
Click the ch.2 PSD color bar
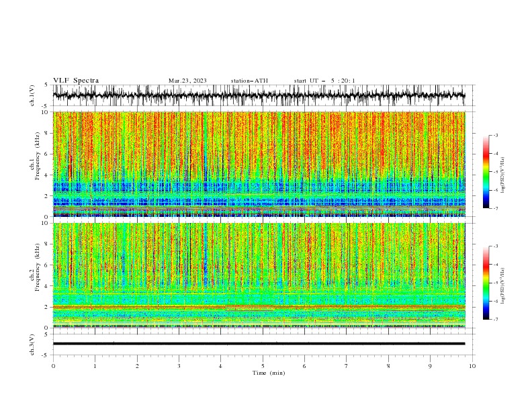[486, 283]
